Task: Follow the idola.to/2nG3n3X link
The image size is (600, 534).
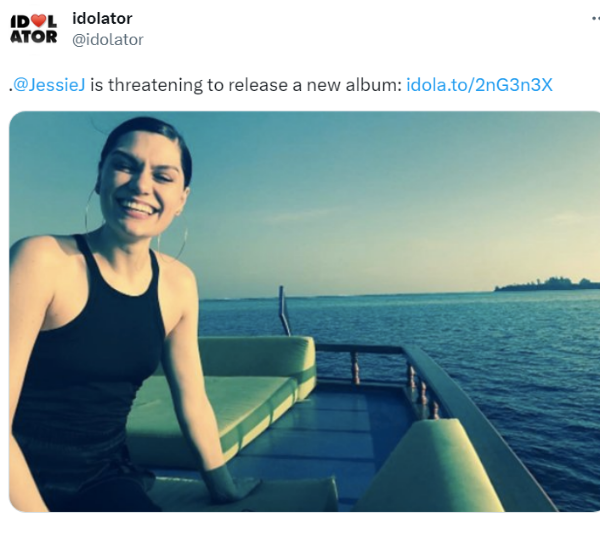Action: [479, 85]
